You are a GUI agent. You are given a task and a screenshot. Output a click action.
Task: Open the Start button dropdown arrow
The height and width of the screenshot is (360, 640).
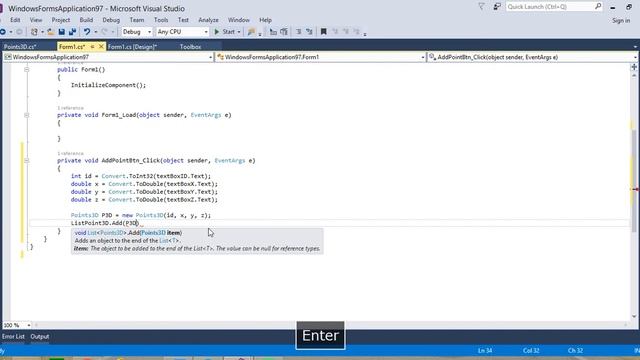(239, 32)
